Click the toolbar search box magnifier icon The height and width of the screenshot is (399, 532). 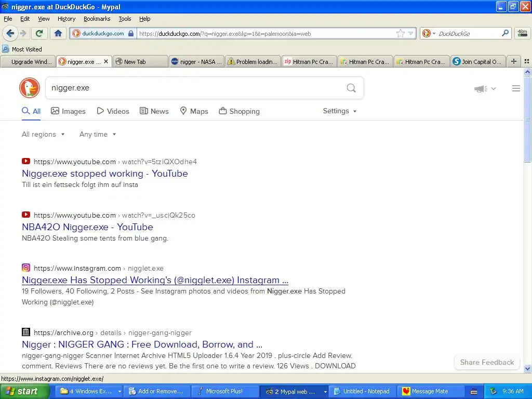click(505, 33)
